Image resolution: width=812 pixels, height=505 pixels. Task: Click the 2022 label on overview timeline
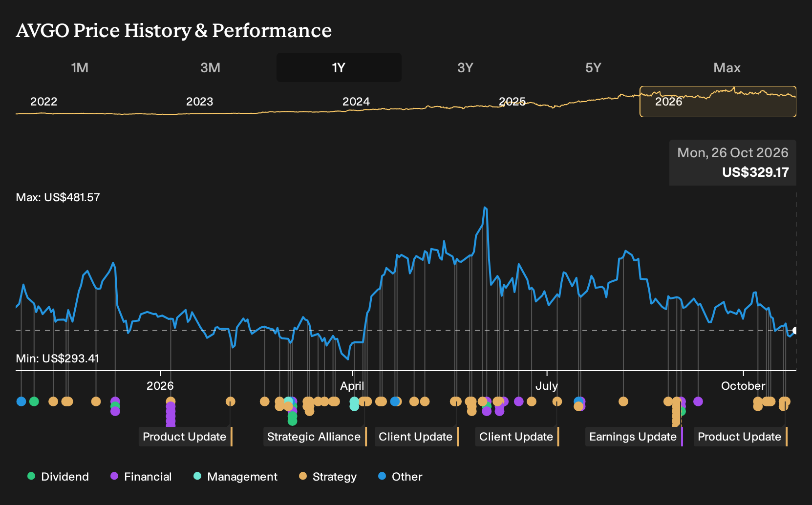[44, 102]
